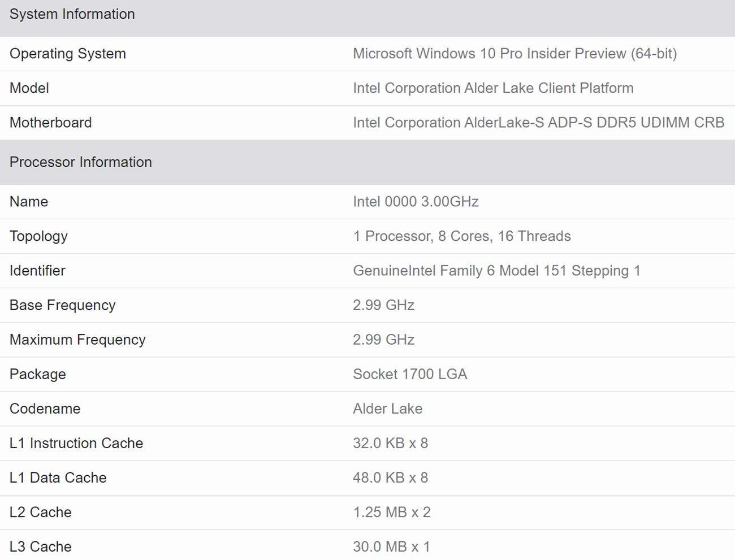735x560 pixels.
Task: Click the Maximum Frequency 2.99 GHz value
Action: 384,340
